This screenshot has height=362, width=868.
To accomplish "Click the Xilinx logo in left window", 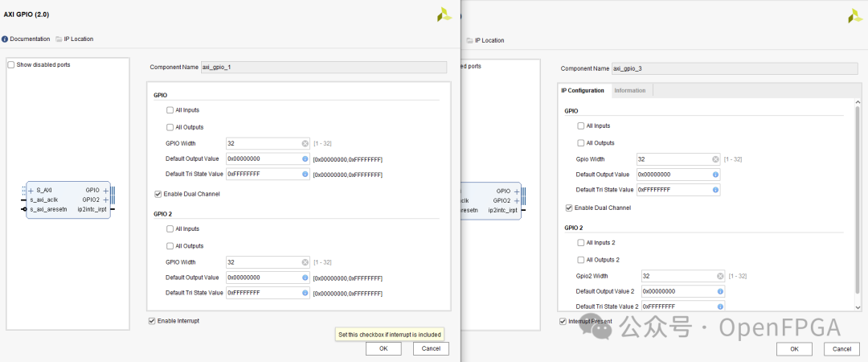I will pyautogui.click(x=444, y=15).
